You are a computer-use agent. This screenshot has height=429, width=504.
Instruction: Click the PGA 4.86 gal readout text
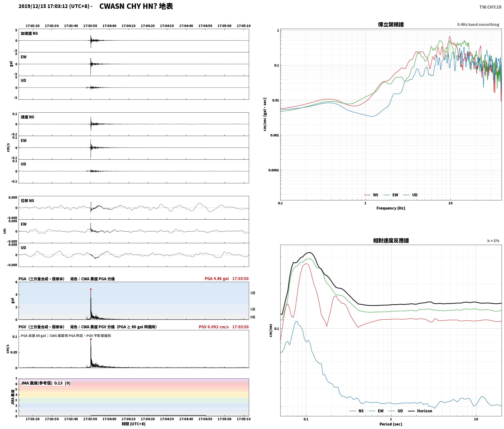217,279
